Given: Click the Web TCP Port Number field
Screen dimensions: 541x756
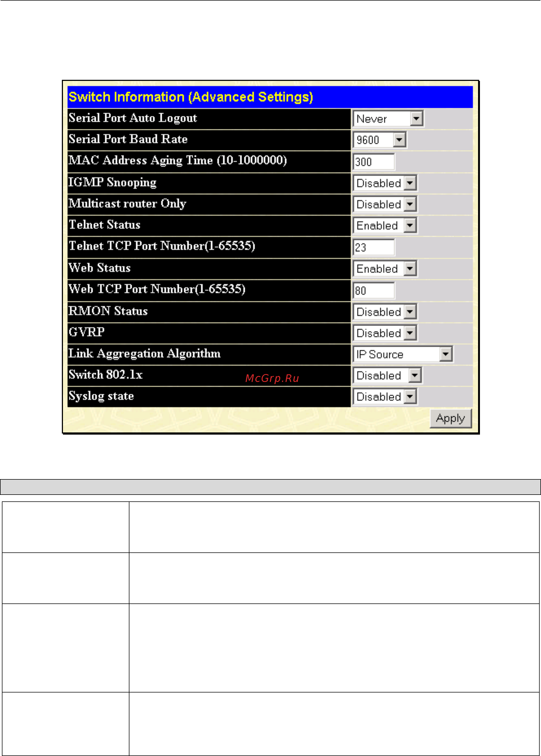Looking at the screenshot, I should 374,290.
